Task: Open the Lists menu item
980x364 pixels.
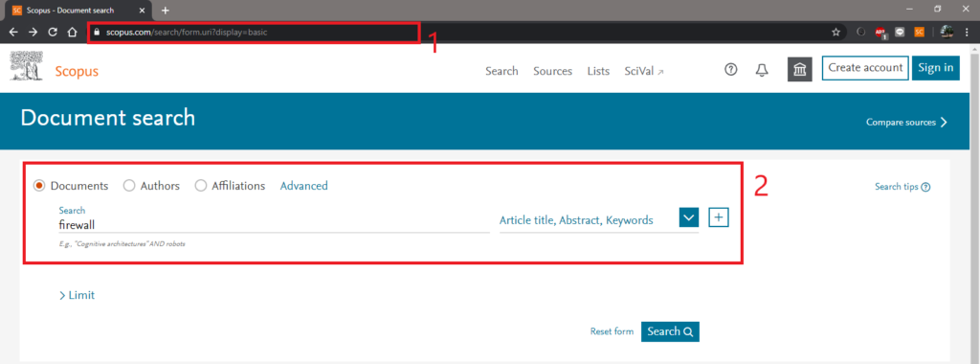Action: [598, 71]
